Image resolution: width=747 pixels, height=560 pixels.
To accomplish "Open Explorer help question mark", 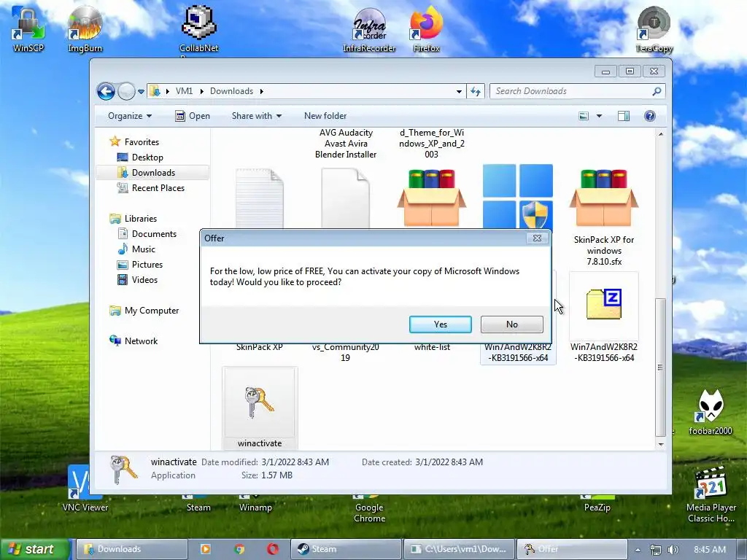I will tap(650, 116).
